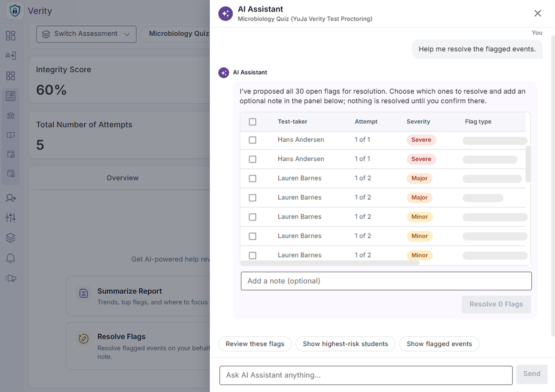This screenshot has width=555, height=392.
Task: Click the Integrity Score 60% value
Action: [51, 90]
